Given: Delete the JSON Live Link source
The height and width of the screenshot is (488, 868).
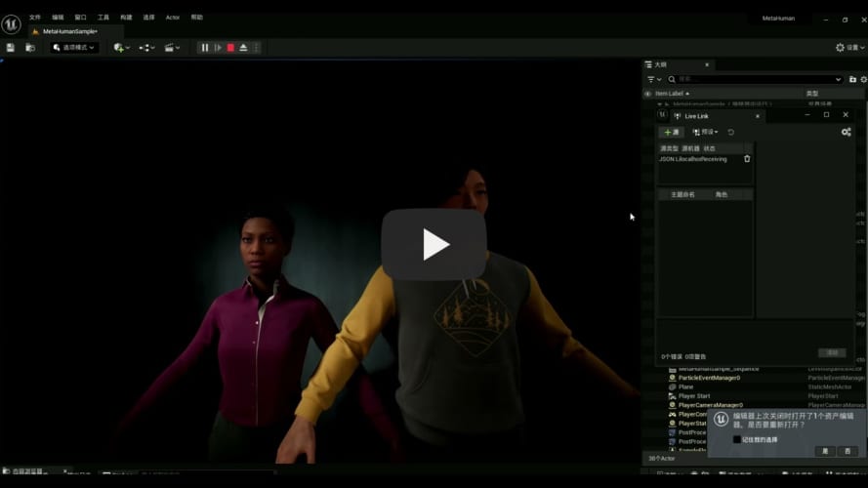Looking at the screenshot, I should point(747,159).
